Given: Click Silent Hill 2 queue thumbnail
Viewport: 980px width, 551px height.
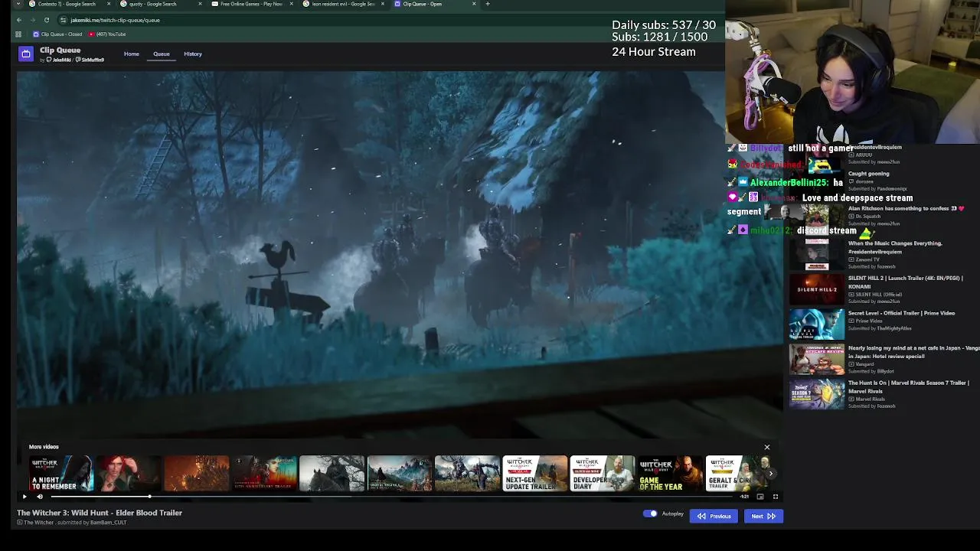Looking at the screenshot, I should coord(817,290).
